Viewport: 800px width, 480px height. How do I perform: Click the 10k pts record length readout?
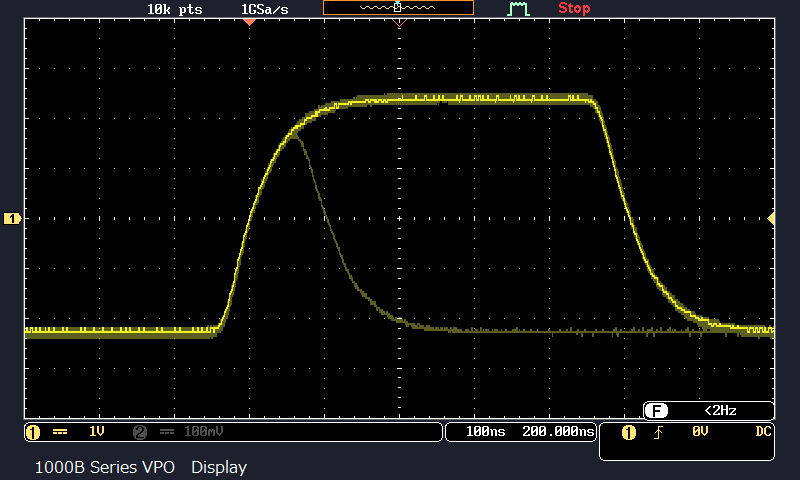[x=174, y=9]
